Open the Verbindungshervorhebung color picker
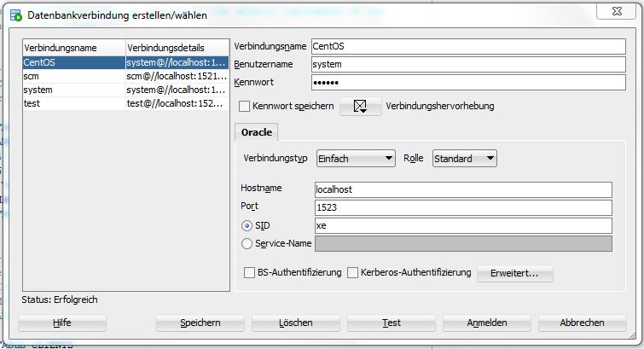Viewport: 644px width, 349px height. click(360, 107)
